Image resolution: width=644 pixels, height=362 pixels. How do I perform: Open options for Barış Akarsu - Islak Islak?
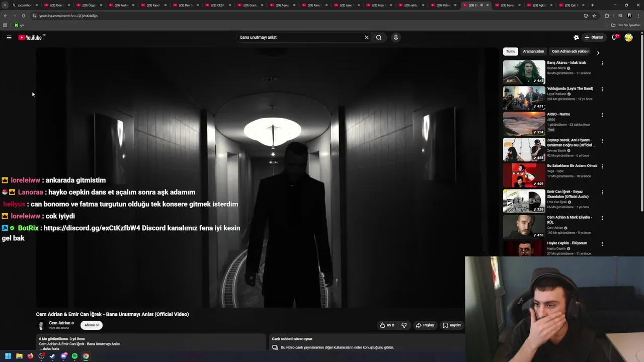tap(602, 63)
